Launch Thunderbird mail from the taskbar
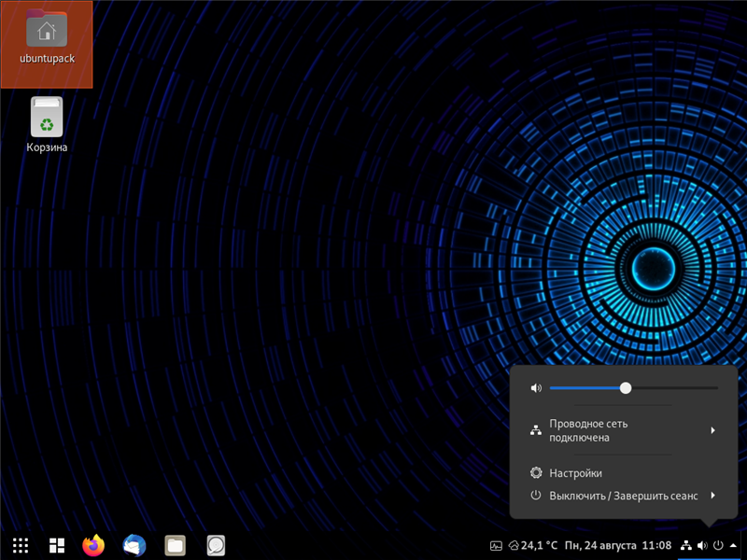Viewport: 747px width, 560px height. [134, 545]
